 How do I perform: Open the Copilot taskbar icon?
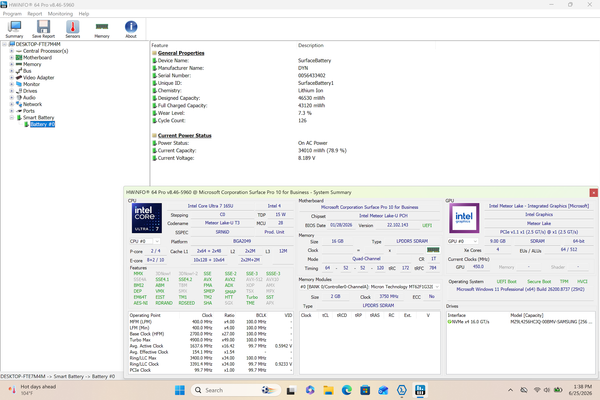[x=310, y=390]
